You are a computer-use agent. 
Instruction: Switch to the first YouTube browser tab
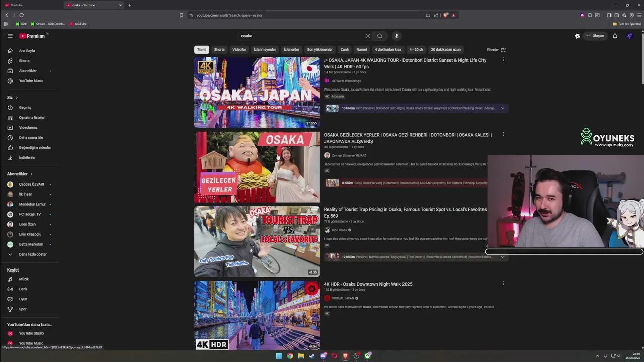30,5
